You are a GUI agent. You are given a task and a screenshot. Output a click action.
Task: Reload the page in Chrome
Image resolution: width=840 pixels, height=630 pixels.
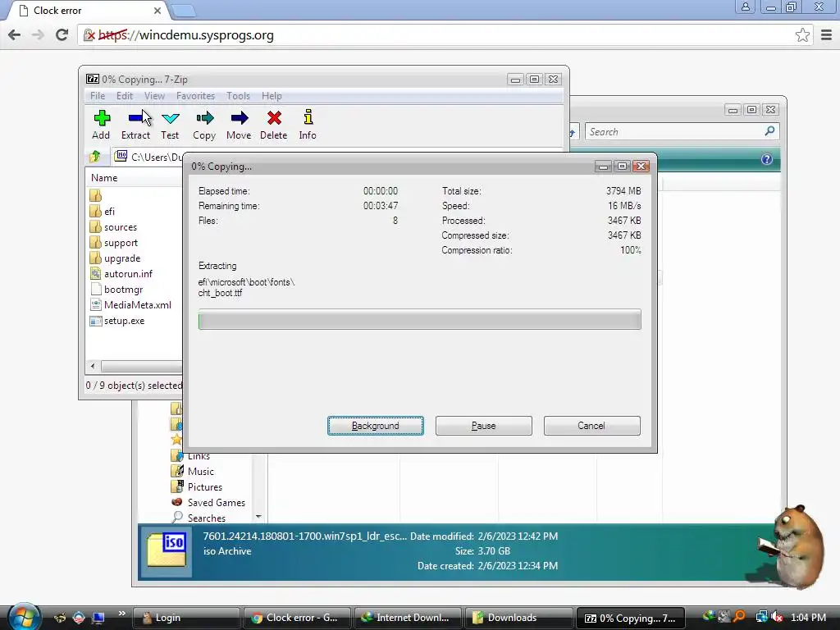(62, 34)
